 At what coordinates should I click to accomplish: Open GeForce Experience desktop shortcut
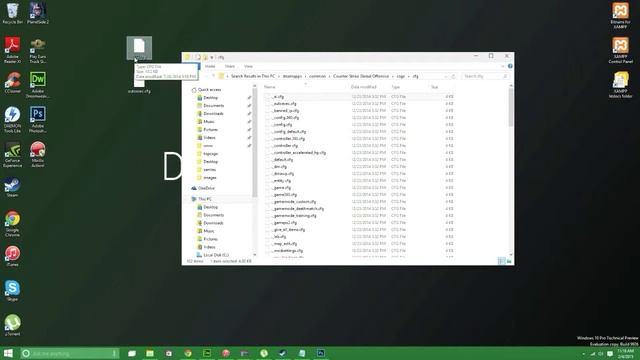point(13,154)
